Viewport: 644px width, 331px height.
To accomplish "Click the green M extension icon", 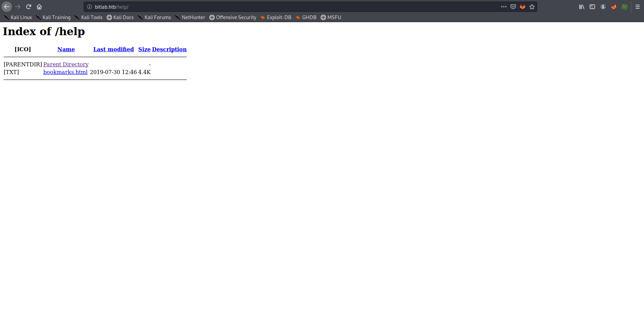I will (624, 7).
